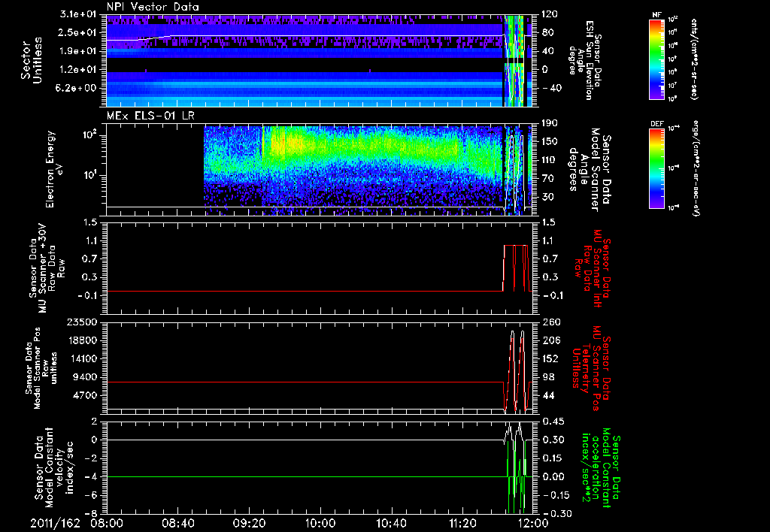Click the "3.1e+01" sector tick value
The image size is (770, 532).
click(78, 14)
